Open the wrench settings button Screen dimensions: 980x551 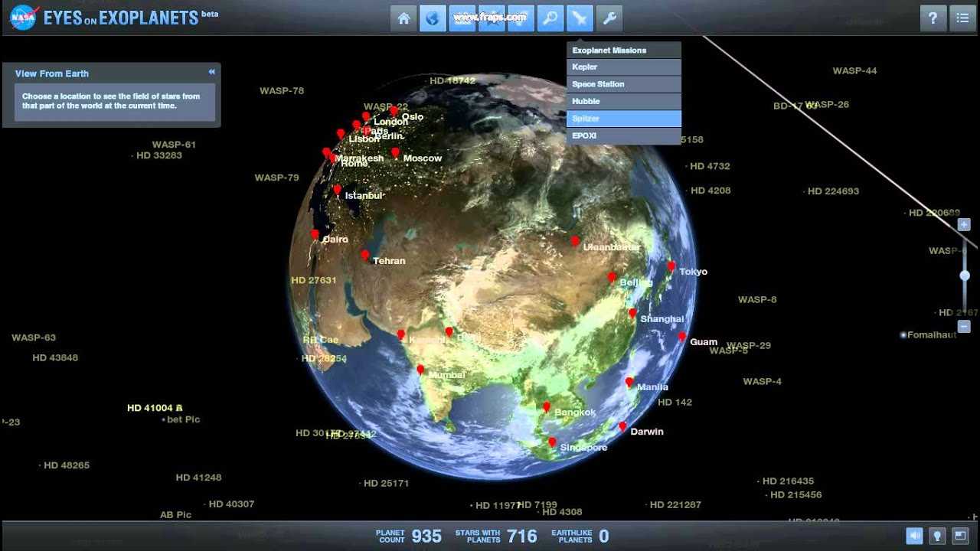click(609, 18)
